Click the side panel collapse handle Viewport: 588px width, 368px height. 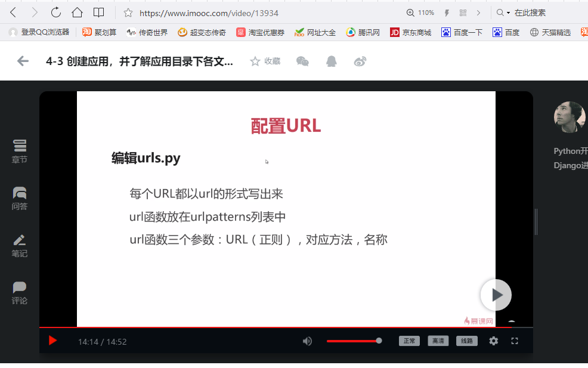pyautogui.click(x=536, y=222)
